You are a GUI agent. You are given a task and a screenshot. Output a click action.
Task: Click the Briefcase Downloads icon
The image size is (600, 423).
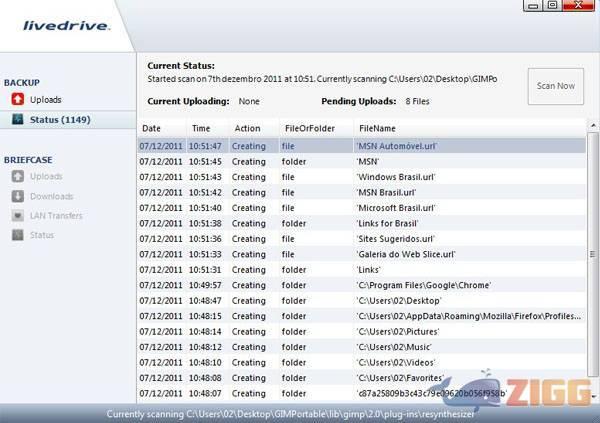tap(18, 196)
